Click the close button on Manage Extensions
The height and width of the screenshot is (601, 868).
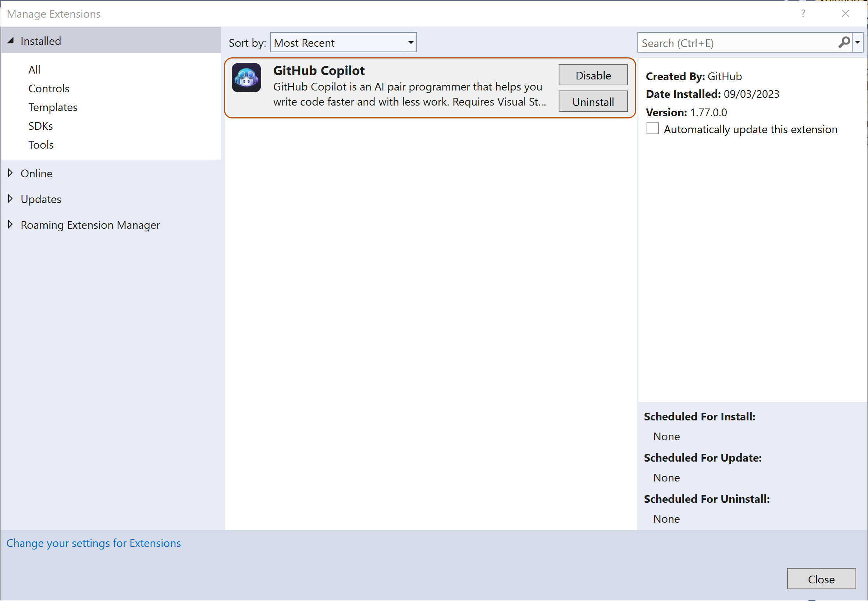coord(846,13)
